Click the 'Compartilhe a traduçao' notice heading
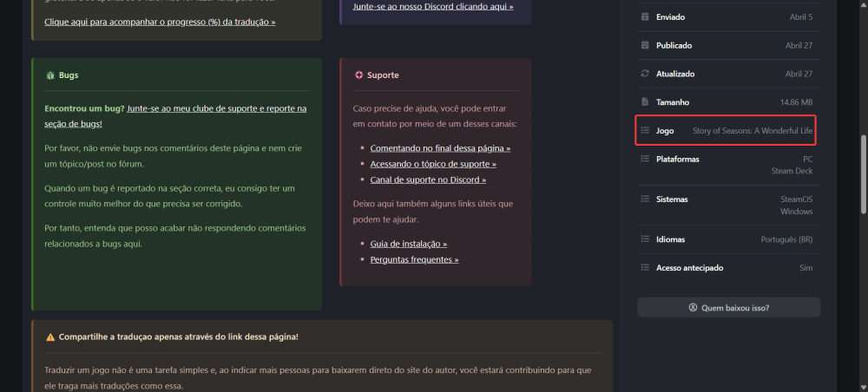Screen dimensions: 868x392 tap(179, 336)
